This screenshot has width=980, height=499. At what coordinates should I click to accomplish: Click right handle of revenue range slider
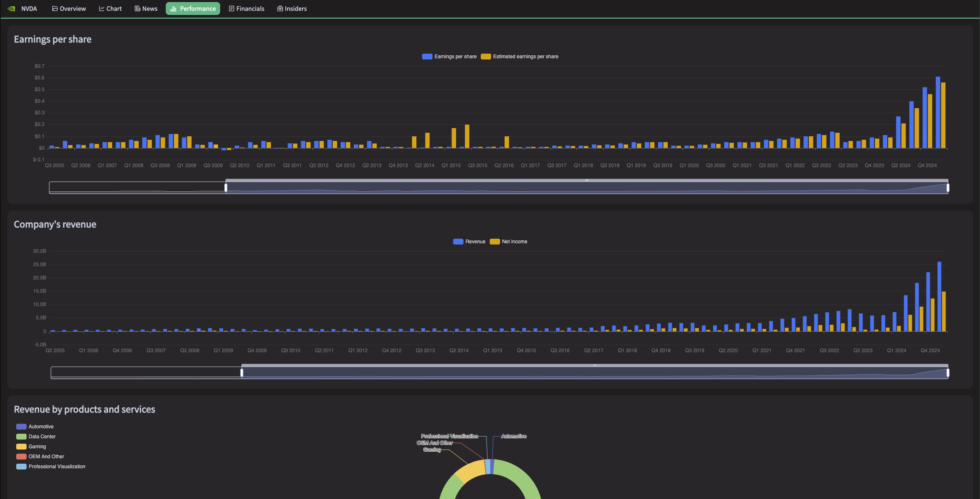click(948, 373)
